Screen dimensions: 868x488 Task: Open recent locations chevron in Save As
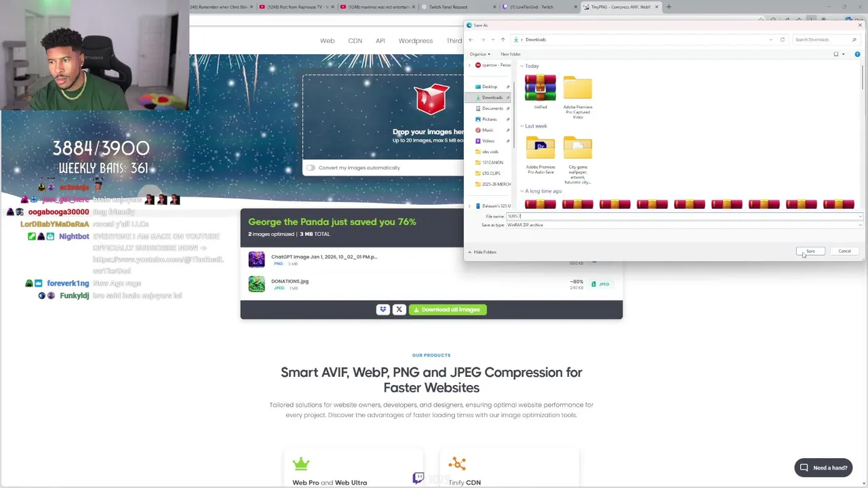tap(492, 39)
